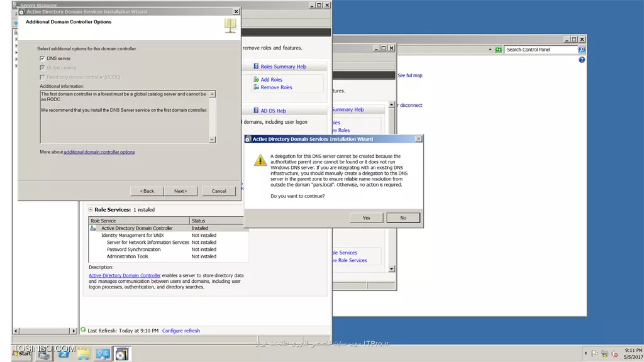Click the greyed Global catalog checkbox
This screenshot has width=644, height=362.
(42, 68)
